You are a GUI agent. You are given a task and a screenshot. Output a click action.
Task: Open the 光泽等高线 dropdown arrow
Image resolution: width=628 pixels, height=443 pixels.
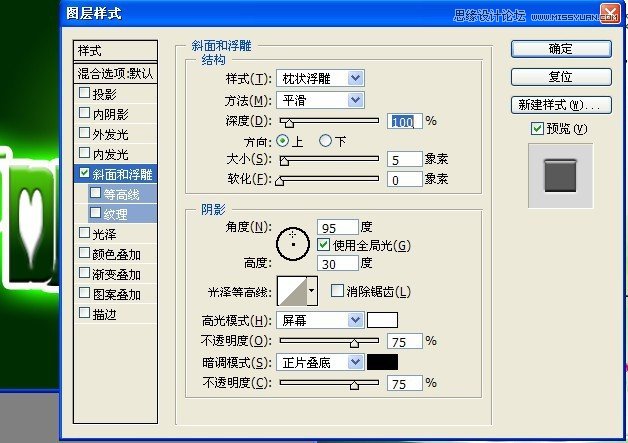click(x=312, y=291)
